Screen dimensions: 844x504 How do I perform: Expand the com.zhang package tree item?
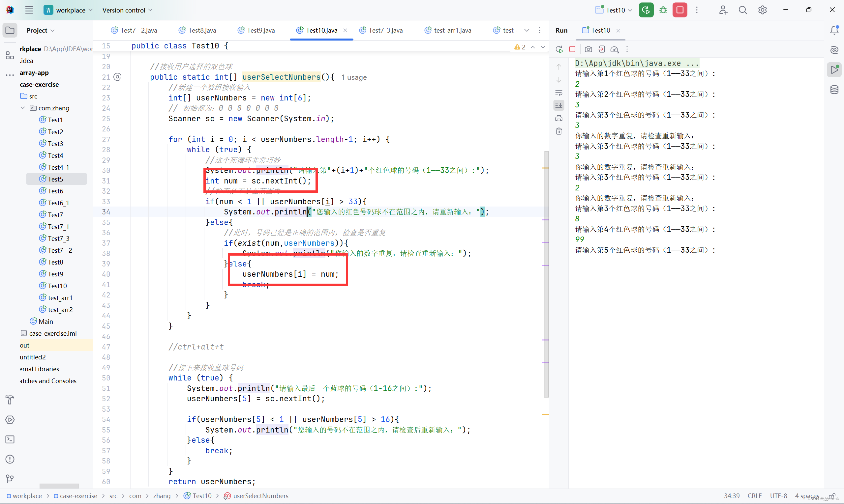click(x=22, y=108)
